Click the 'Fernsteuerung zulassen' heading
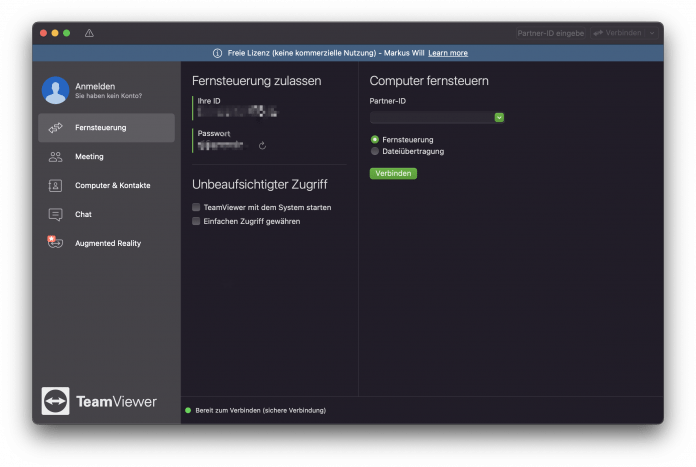This screenshot has height=467, width=696. [257, 81]
